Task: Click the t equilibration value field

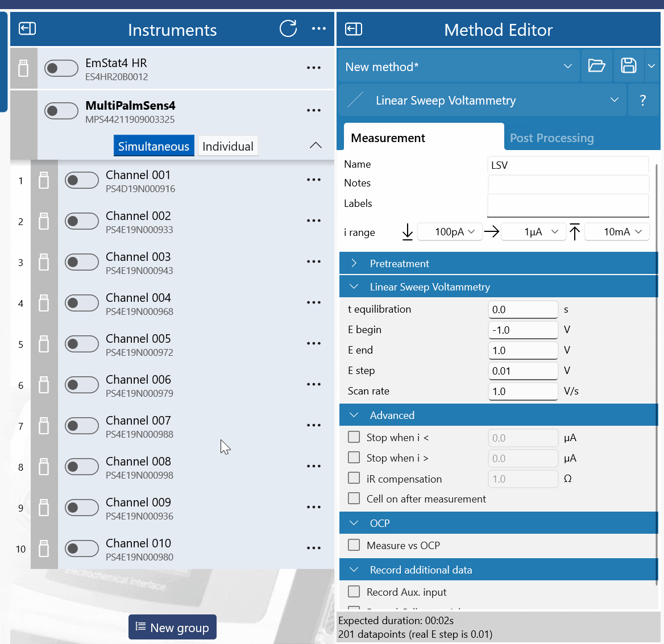Action: (x=523, y=310)
